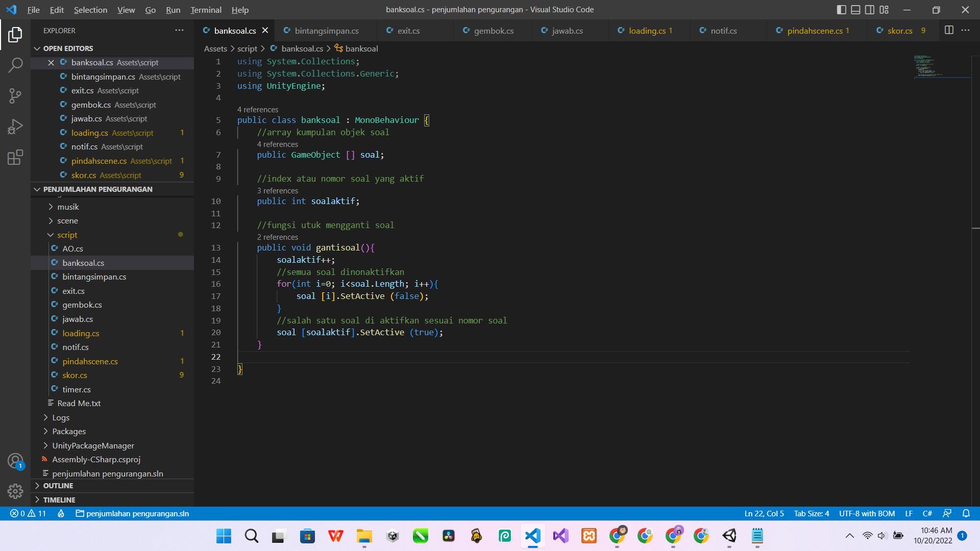Viewport: 980px width, 551px height.
Task: Open timer.cs in the file tree
Action: click(x=77, y=389)
